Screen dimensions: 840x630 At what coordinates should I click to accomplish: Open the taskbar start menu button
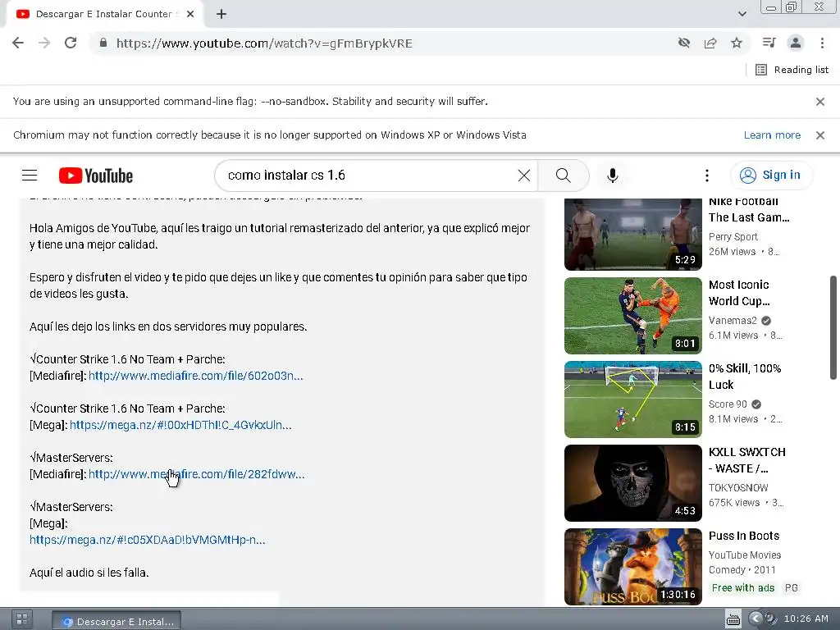click(x=22, y=619)
